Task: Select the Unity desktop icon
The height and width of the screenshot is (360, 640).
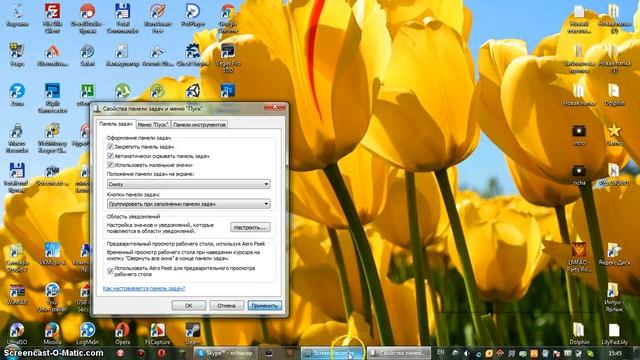Action: (192, 91)
